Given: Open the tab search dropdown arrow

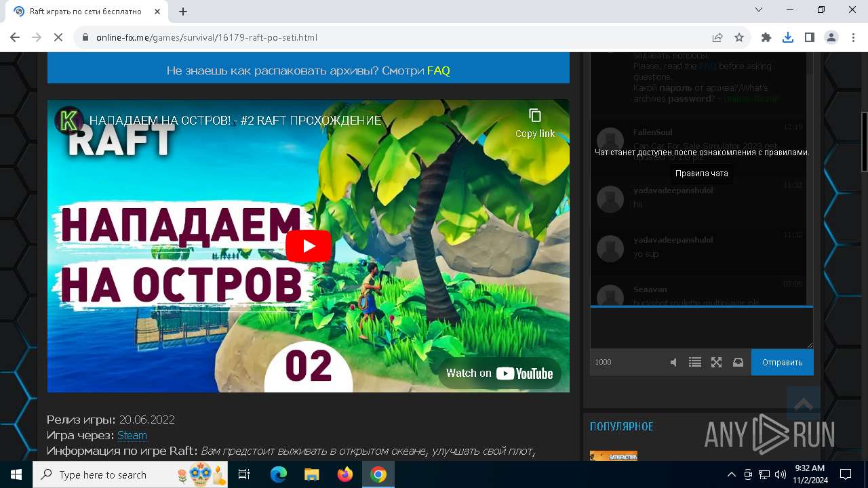Looking at the screenshot, I should 759,9.
